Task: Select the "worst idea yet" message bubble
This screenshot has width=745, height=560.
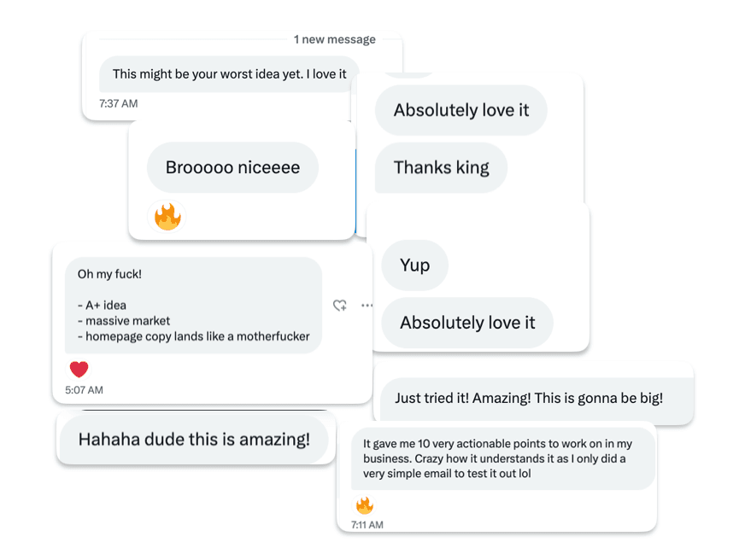Action: [x=229, y=74]
